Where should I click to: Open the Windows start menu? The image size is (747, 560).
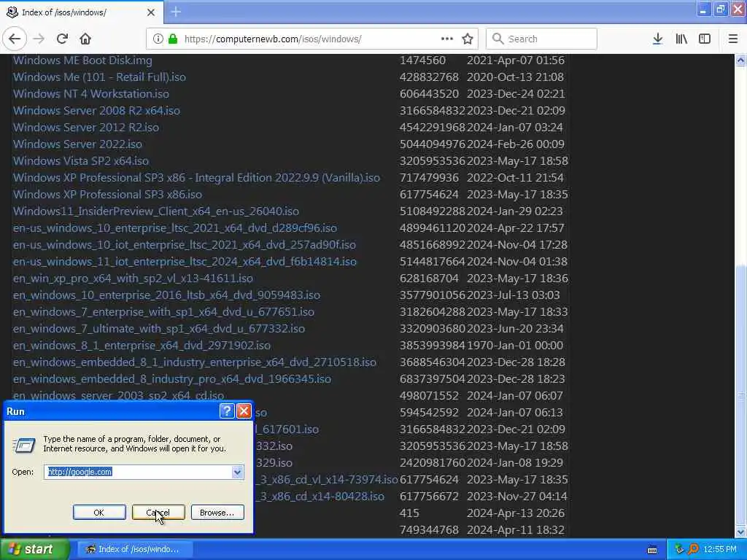point(34,550)
